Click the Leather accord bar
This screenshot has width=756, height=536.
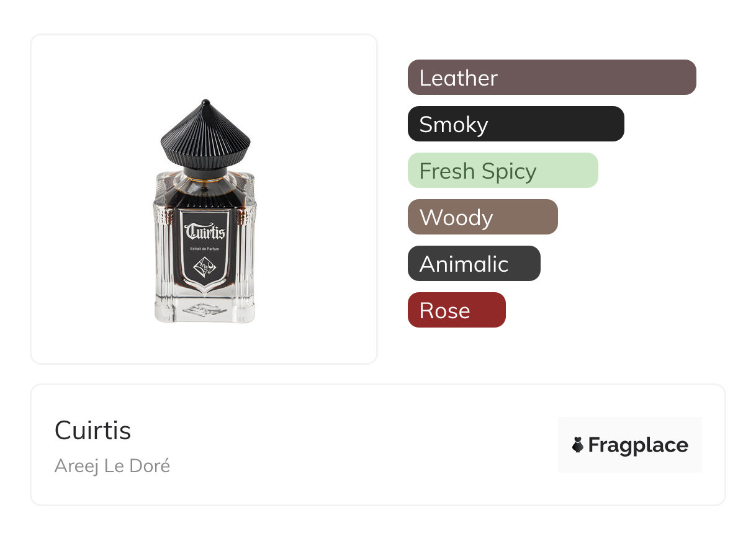(x=552, y=78)
